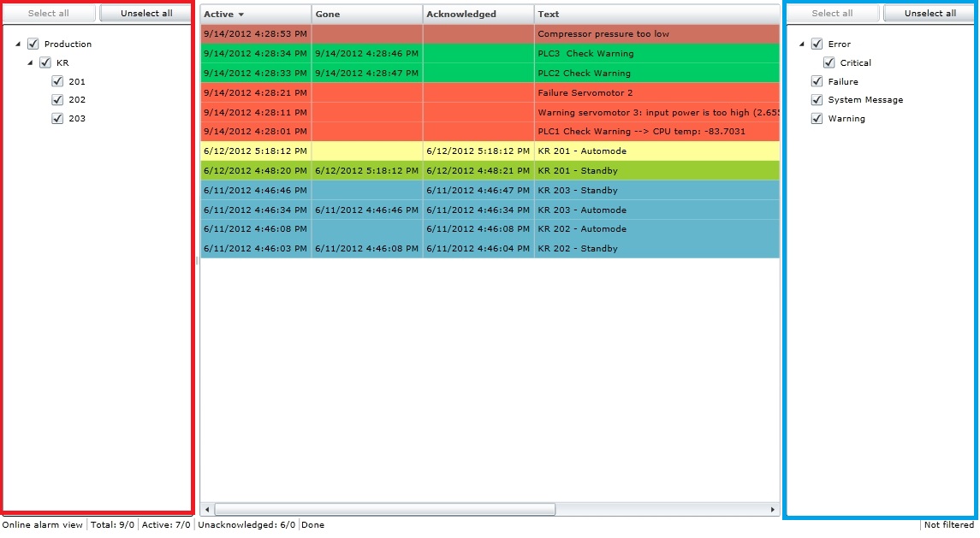Uncheck the 202 checkbox
Image resolution: width=980 pixels, height=538 pixels.
coord(57,100)
